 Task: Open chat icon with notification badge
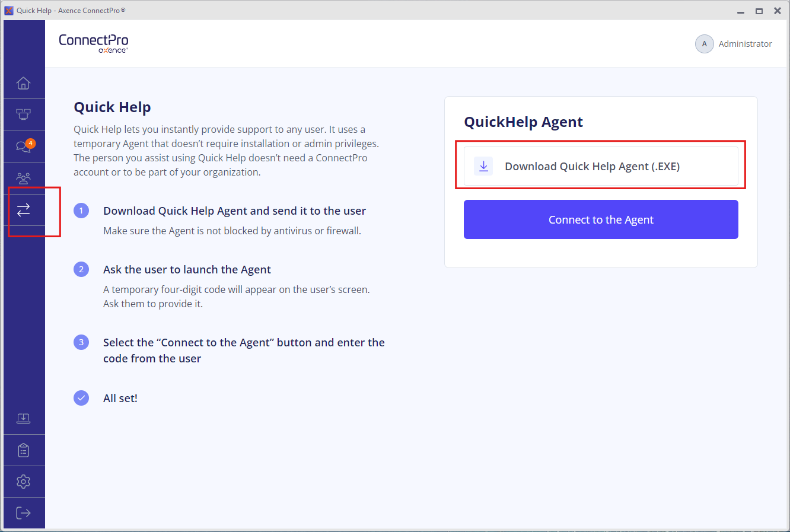point(24,146)
